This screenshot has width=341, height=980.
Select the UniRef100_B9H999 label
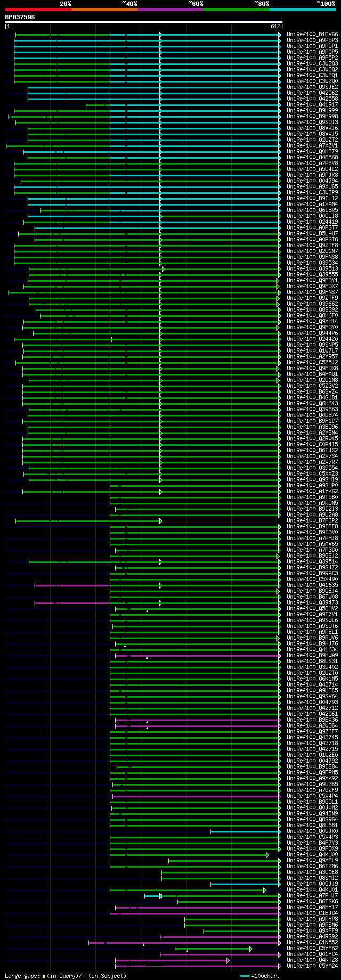pyautogui.click(x=312, y=110)
